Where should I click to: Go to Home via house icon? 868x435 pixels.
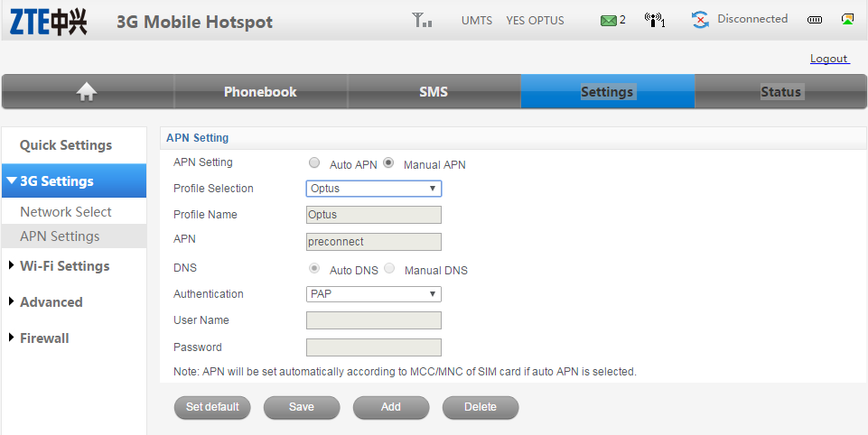pos(87,91)
